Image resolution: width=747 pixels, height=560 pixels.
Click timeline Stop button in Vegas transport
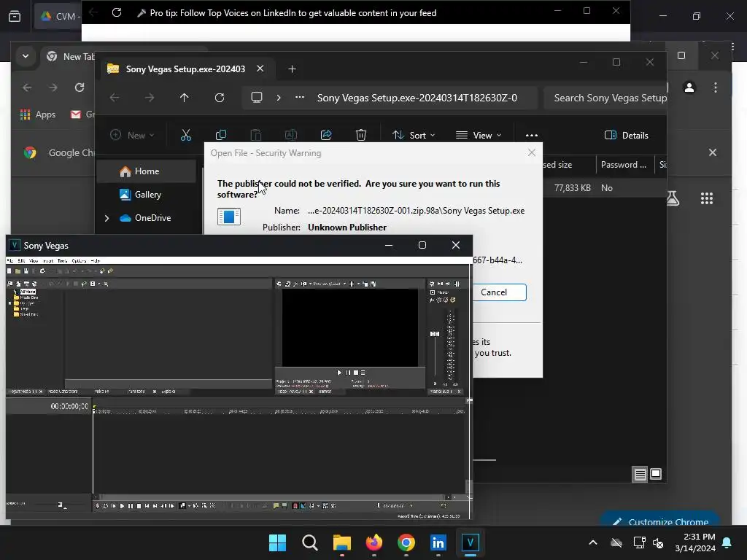(x=139, y=506)
